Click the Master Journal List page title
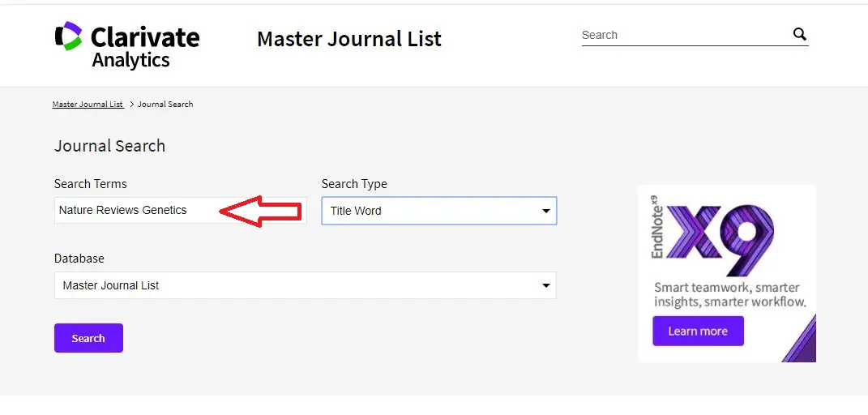This screenshot has width=868, height=415. [349, 39]
